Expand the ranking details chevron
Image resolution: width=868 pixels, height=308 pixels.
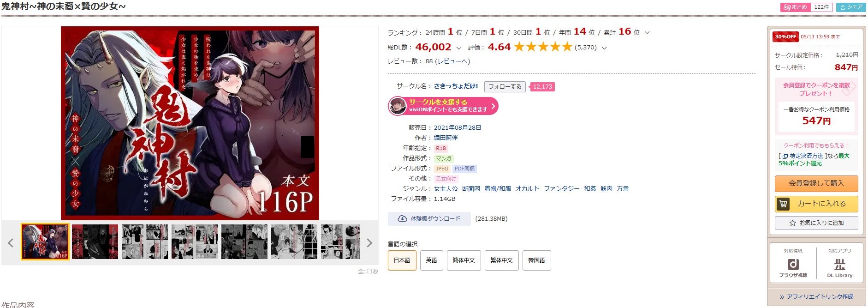647,33
